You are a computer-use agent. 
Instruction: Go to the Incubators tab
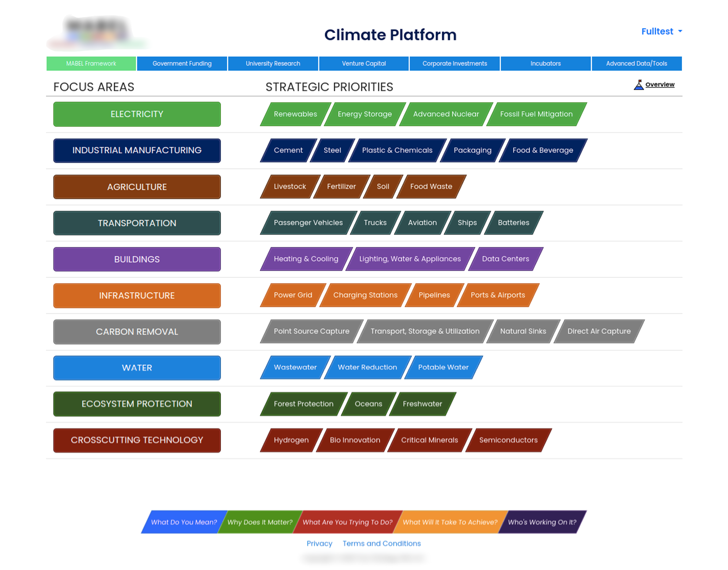[545, 64]
